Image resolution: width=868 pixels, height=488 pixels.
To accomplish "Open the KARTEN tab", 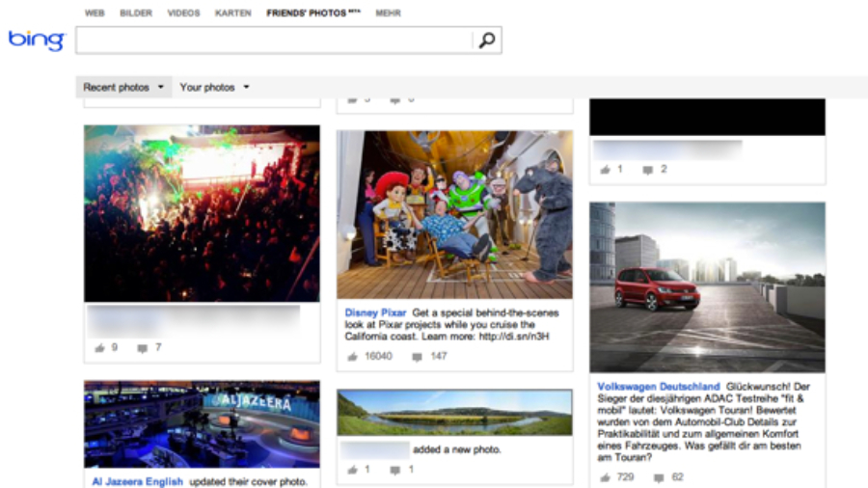I will [233, 13].
